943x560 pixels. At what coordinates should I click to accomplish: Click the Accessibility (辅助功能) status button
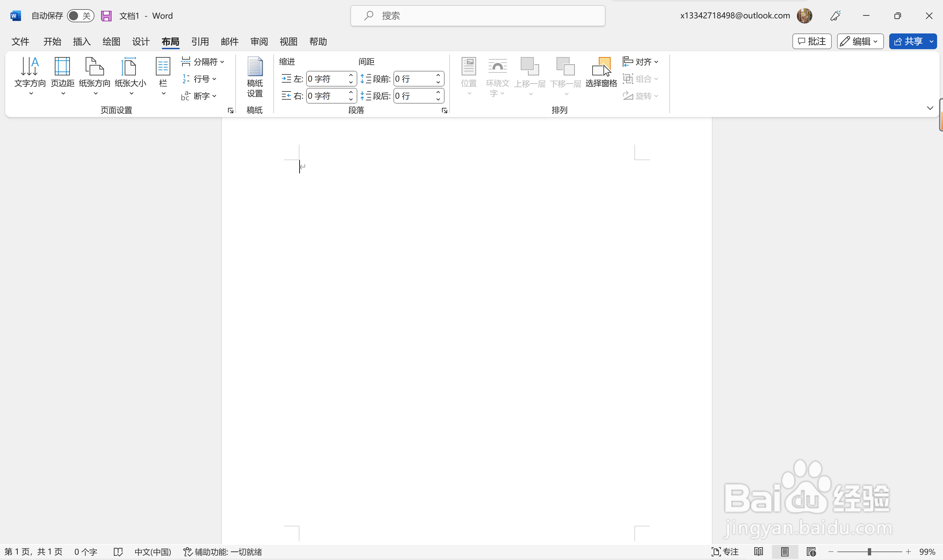pos(222,552)
